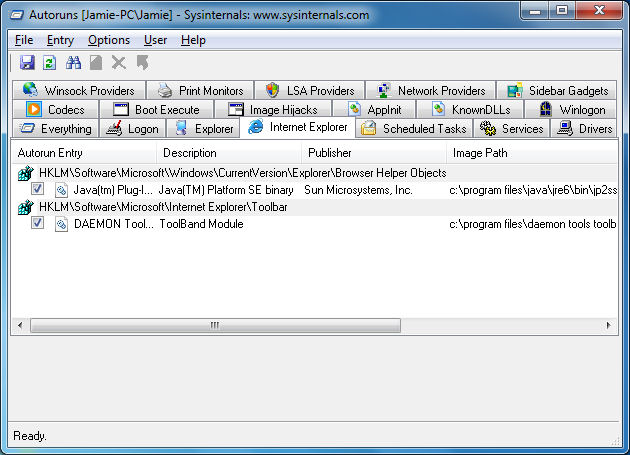This screenshot has width=630, height=455.
Task: Switch to the Winlogon tab
Action: click(571, 109)
